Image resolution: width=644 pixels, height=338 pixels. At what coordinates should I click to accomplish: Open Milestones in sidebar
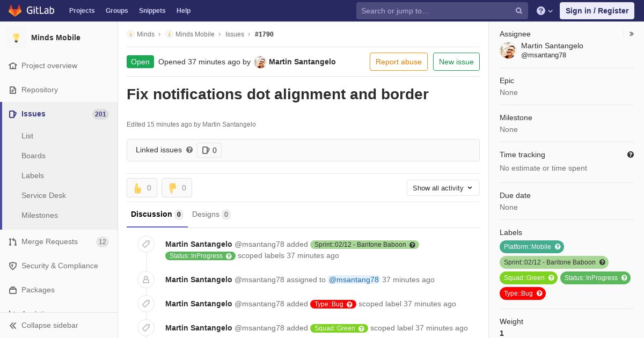point(40,215)
